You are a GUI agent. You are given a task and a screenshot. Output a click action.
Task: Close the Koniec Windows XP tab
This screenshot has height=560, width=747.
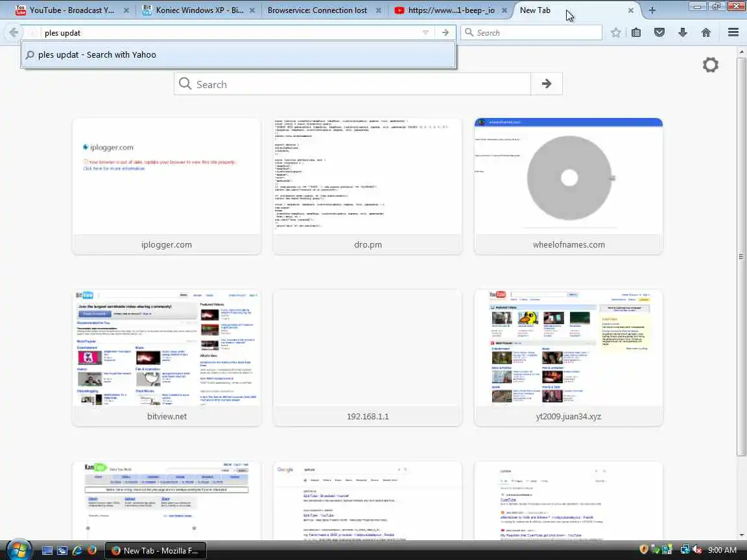point(252,10)
